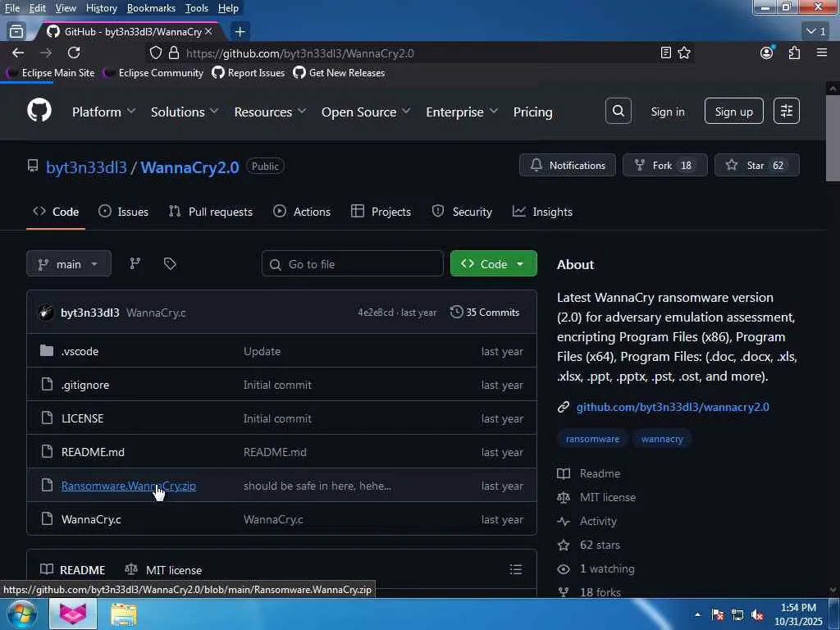Expand the green Code dropdown
Screen dimensions: 840x630
click(493, 263)
